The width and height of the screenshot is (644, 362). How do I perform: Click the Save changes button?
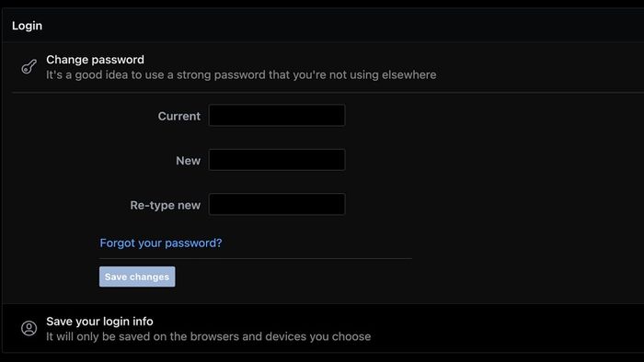point(137,277)
